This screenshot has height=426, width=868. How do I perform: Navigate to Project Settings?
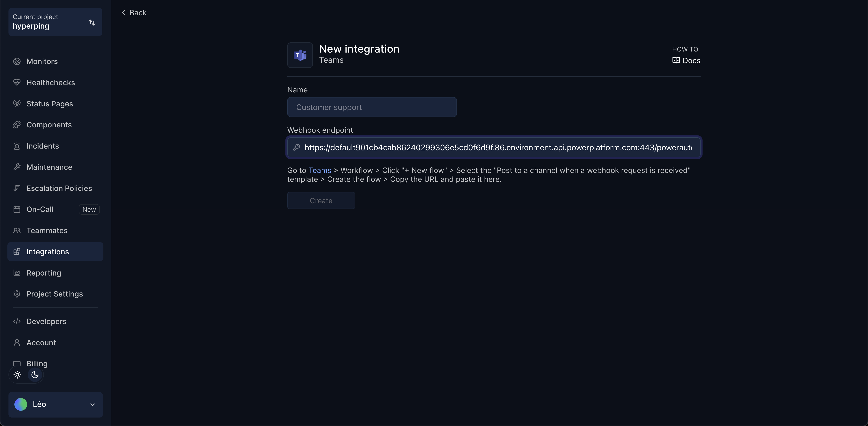55,294
